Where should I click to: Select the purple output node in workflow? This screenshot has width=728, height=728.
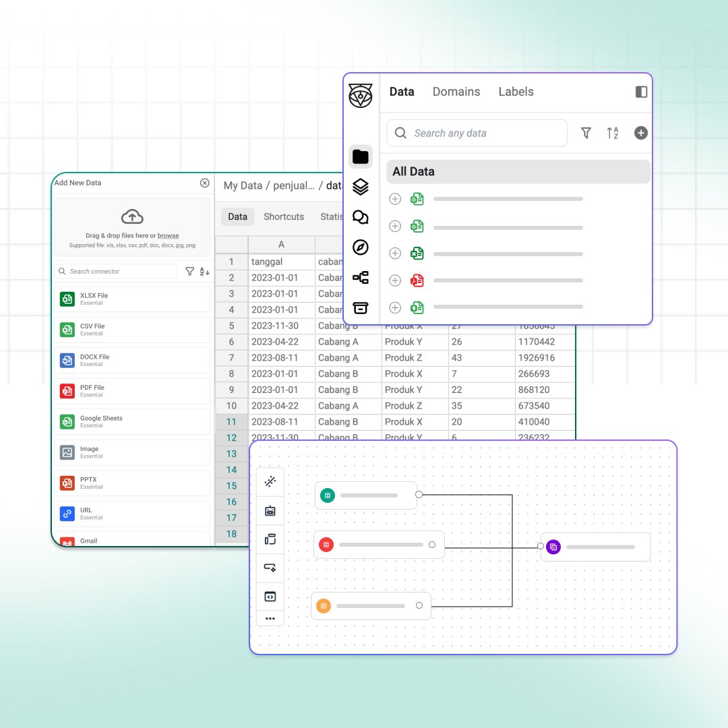tap(596, 547)
